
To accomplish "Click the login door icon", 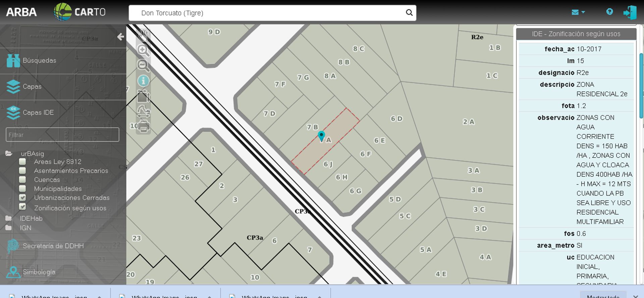I will point(630,12).
